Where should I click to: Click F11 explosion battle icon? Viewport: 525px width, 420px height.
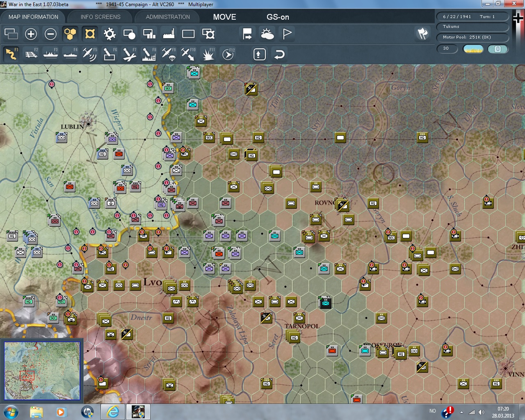click(x=208, y=54)
